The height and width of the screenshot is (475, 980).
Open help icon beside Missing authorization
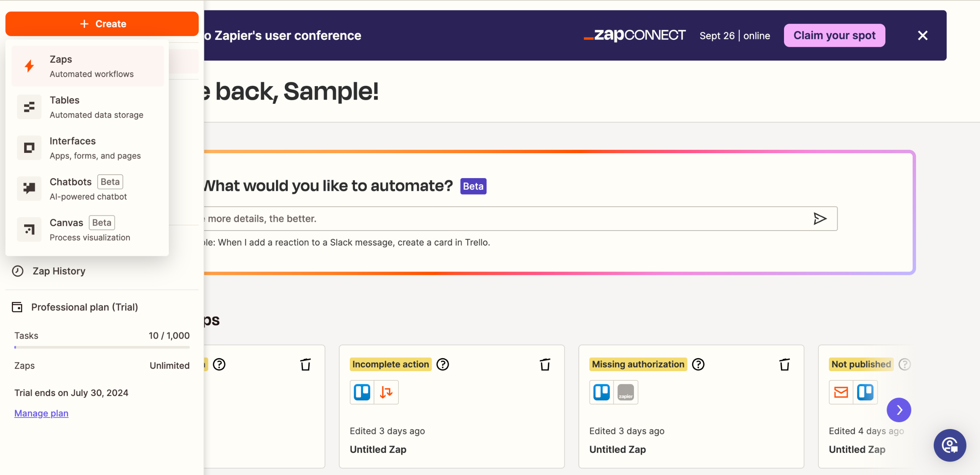[x=698, y=364]
